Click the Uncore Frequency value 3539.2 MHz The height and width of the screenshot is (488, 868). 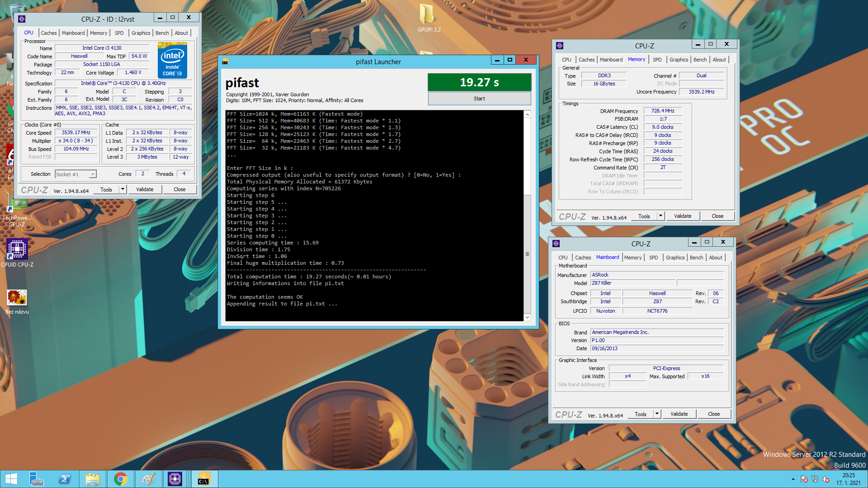pos(702,92)
